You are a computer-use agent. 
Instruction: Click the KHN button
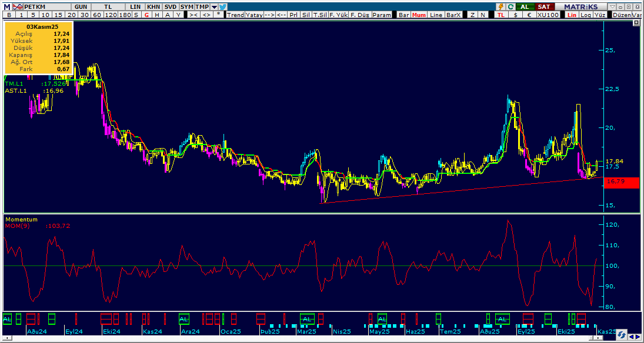click(154, 6)
